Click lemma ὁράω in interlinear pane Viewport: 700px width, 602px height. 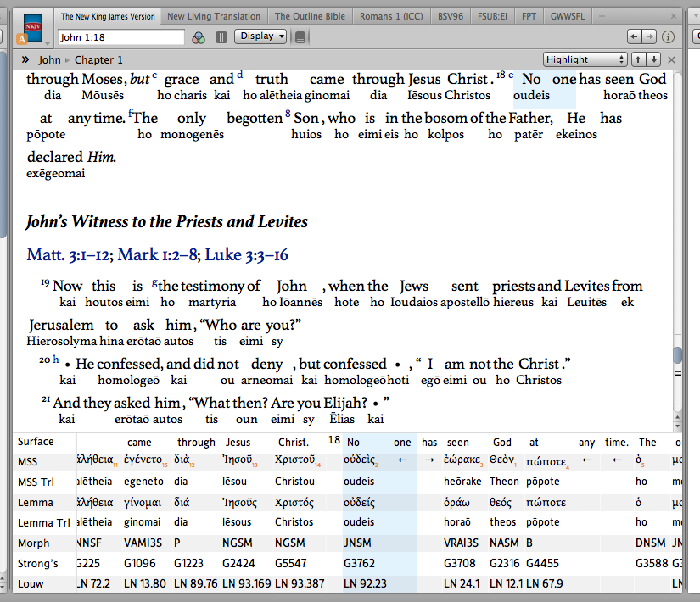point(456,503)
